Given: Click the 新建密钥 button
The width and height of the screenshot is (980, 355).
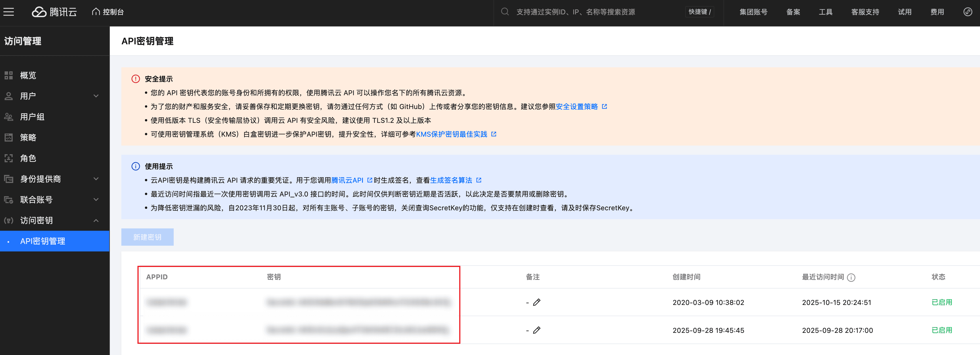Looking at the screenshot, I should point(147,237).
